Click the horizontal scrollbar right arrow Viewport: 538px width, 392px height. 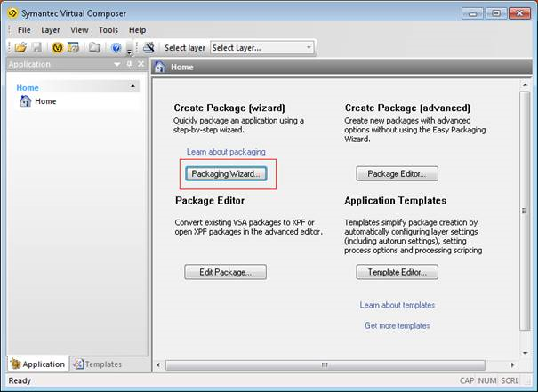click(x=512, y=365)
